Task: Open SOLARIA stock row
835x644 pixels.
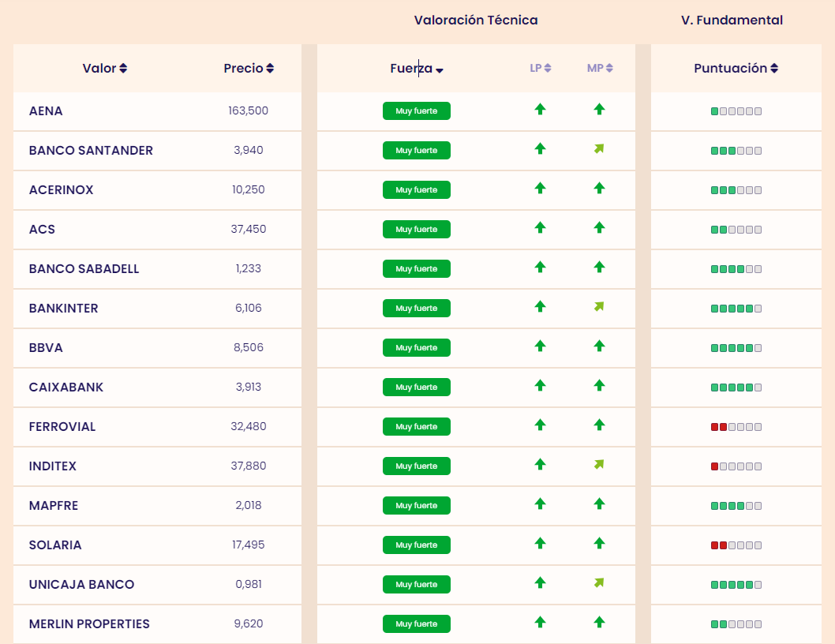Action: (55, 545)
